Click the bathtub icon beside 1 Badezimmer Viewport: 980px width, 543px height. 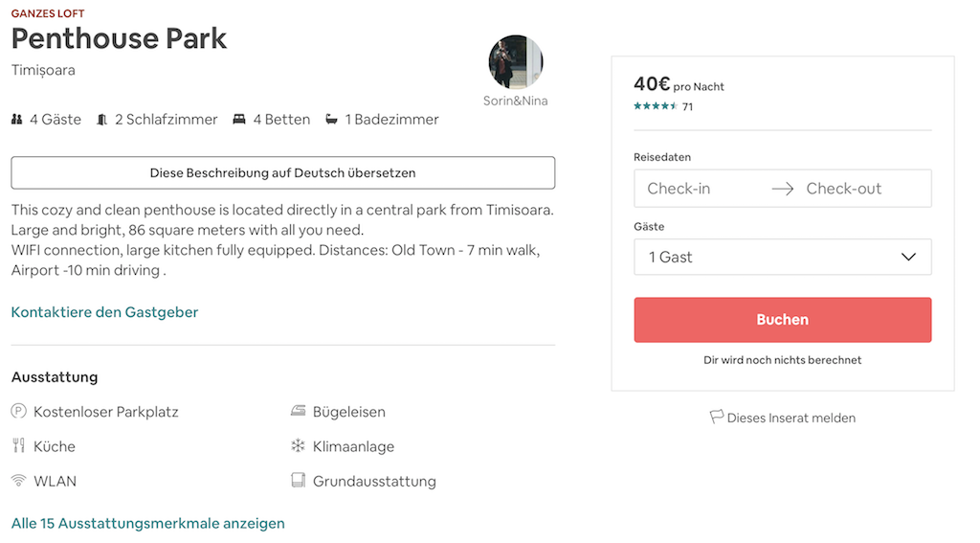[x=331, y=120]
